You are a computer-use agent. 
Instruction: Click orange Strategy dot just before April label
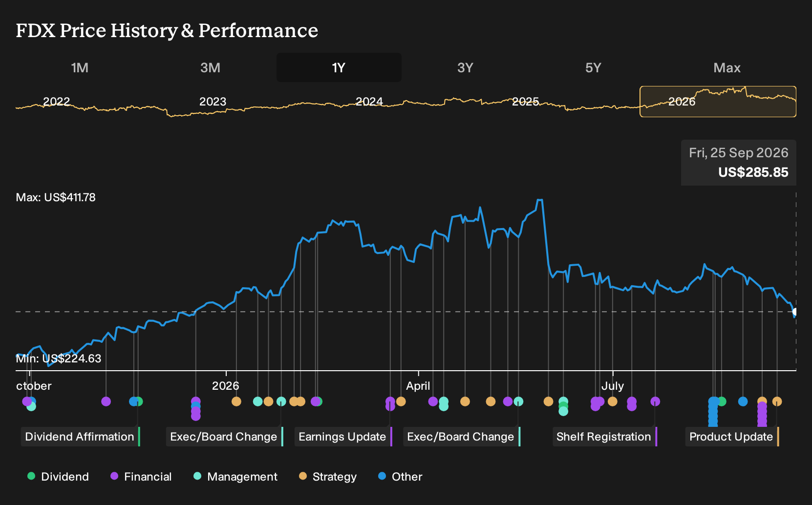tap(401, 401)
